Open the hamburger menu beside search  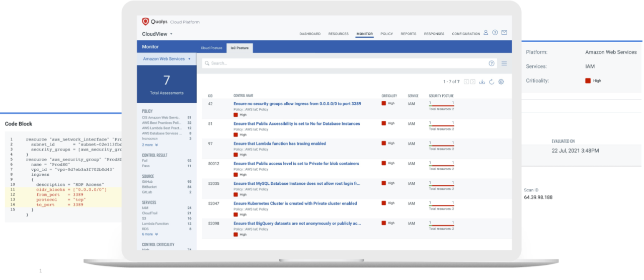[x=504, y=63]
